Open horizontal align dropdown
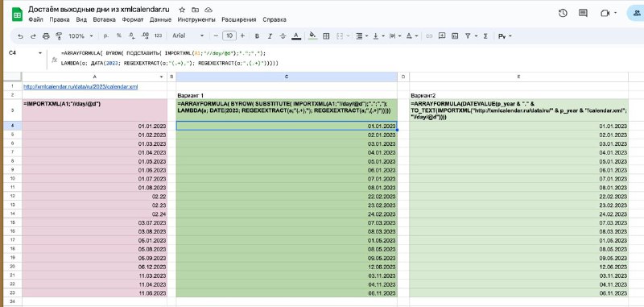 [x=361, y=36]
